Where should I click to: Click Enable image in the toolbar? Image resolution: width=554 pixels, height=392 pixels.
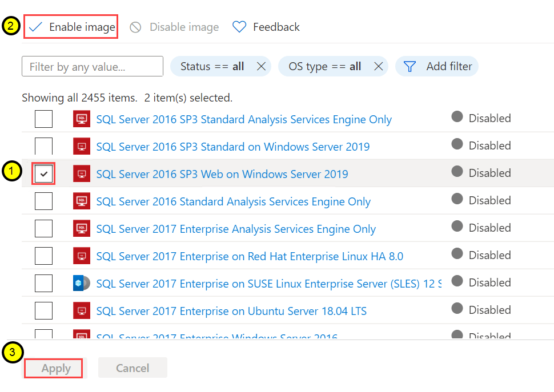click(x=71, y=27)
